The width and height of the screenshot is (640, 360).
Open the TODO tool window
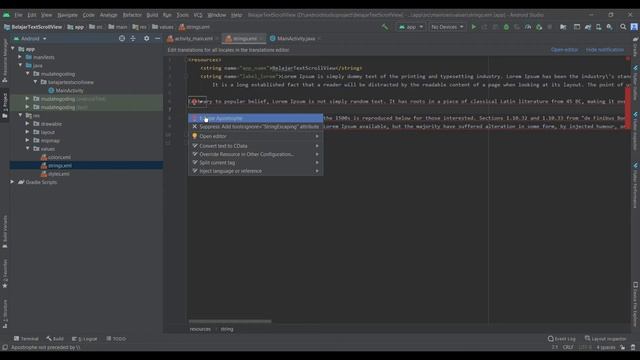pos(116,339)
